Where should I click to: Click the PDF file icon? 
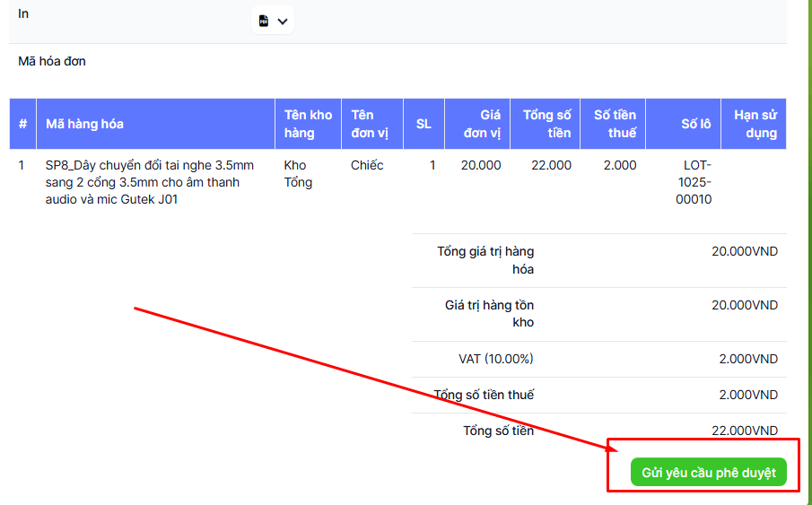[264, 21]
